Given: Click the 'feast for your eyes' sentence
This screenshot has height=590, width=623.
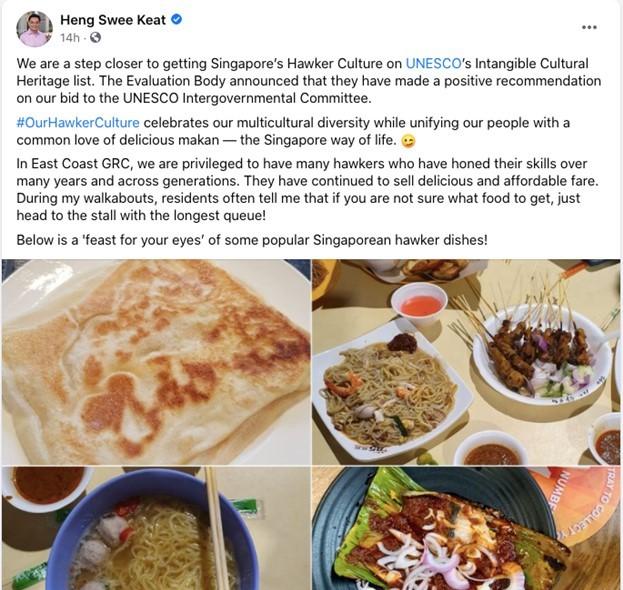Looking at the screenshot, I should (x=252, y=240).
